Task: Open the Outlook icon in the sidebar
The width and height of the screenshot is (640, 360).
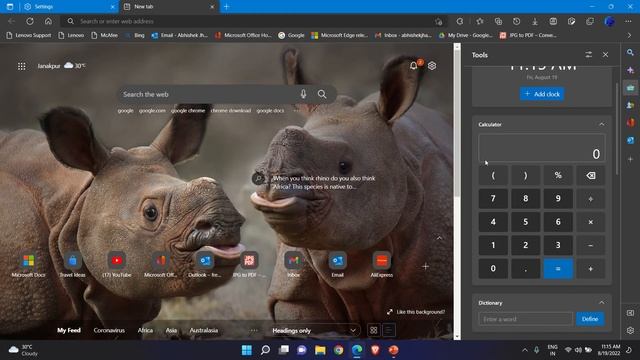Action: (x=630, y=140)
